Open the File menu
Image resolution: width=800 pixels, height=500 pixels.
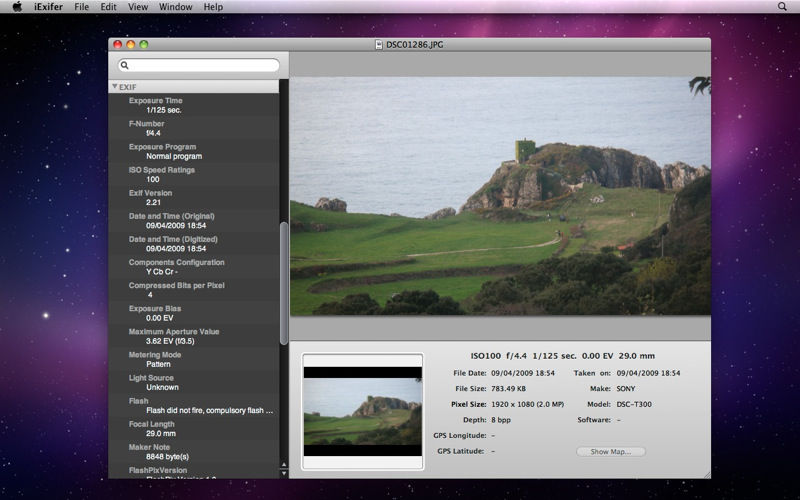tap(81, 7)
